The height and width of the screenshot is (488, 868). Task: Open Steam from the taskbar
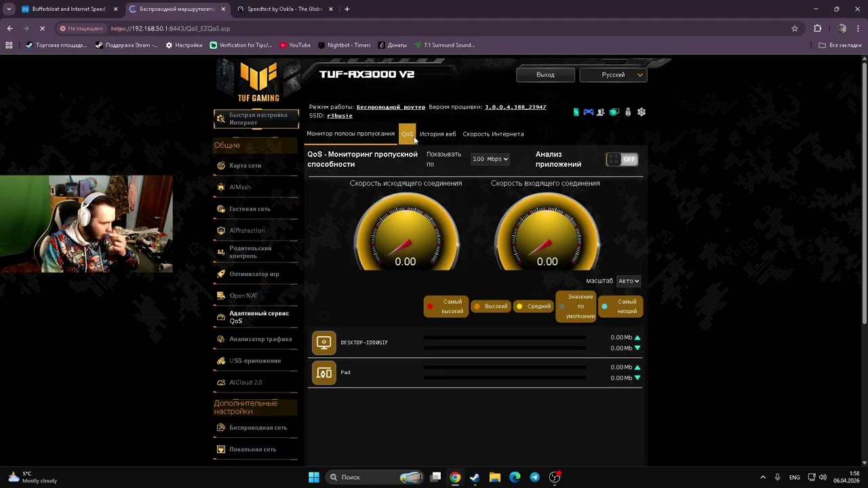[475, 477]
